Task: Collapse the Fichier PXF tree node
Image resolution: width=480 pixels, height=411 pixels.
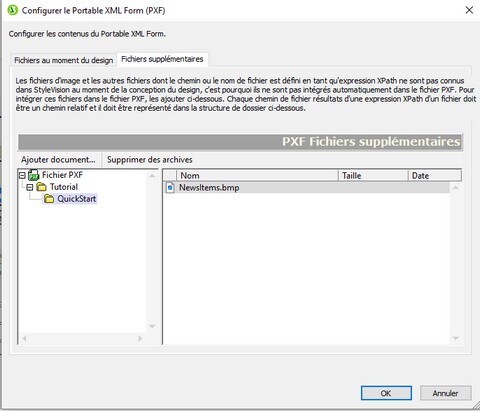Action: coord(22,175)
